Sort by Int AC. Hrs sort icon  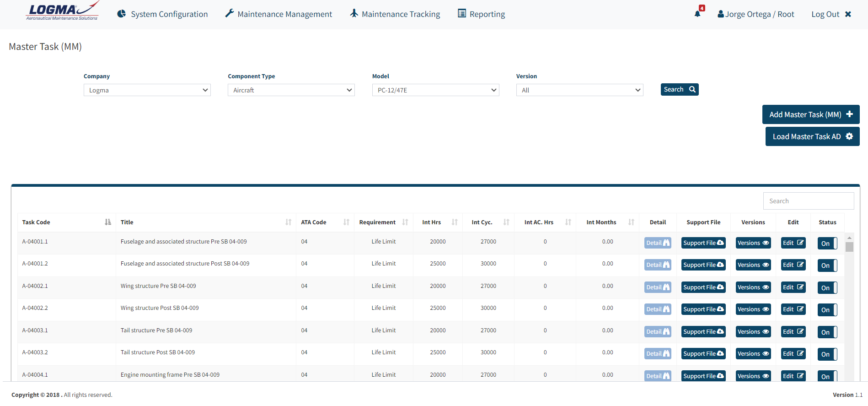(x=568, y=222)
